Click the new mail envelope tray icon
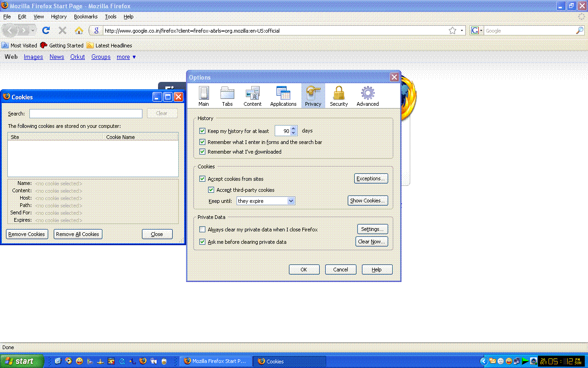The width and height of the screenshot is (588, 368). (492, 361)
